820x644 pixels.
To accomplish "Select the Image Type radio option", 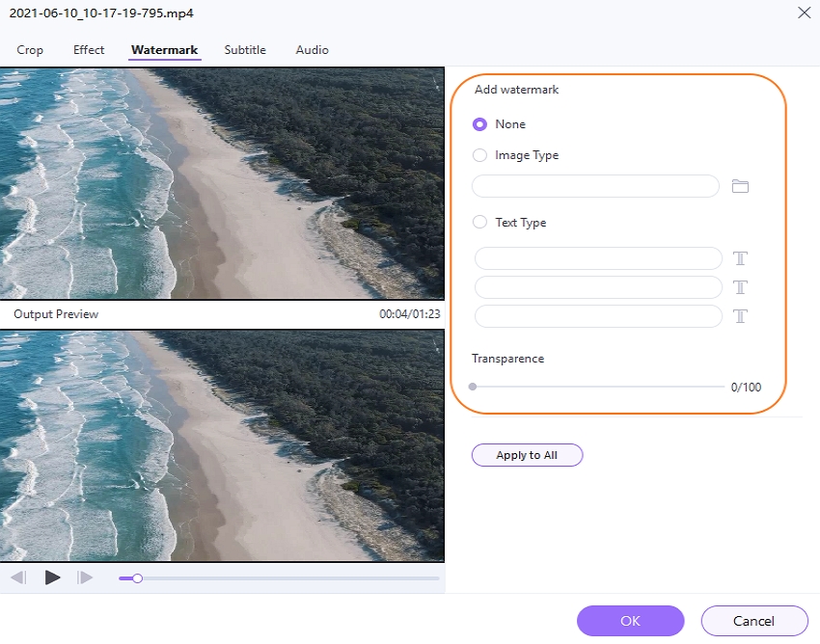I will (x=479, y=155).
